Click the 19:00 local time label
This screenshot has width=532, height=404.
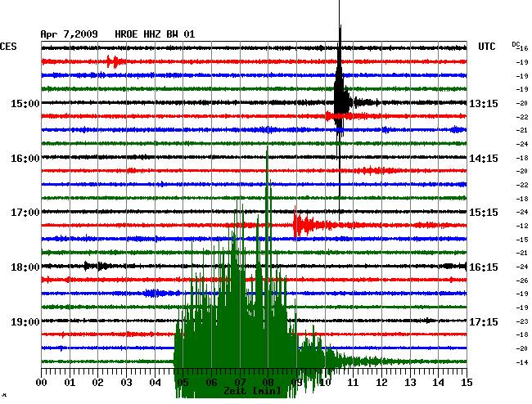coord(25,321)
